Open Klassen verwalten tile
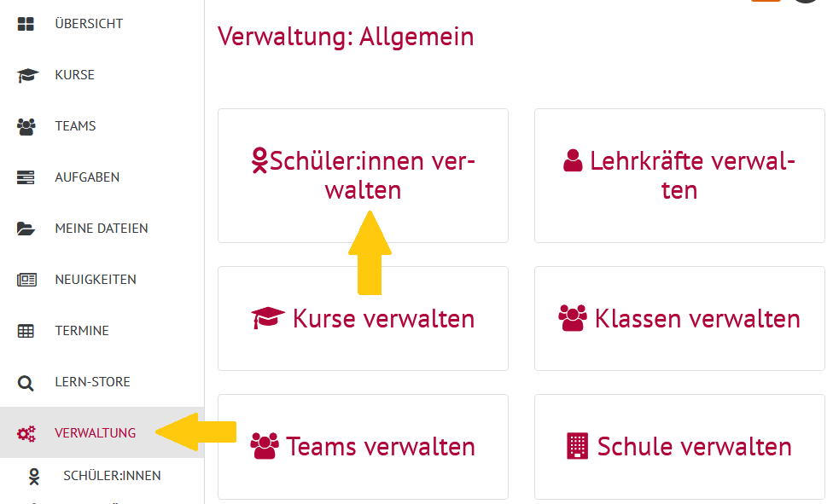 tap(679, 319)
